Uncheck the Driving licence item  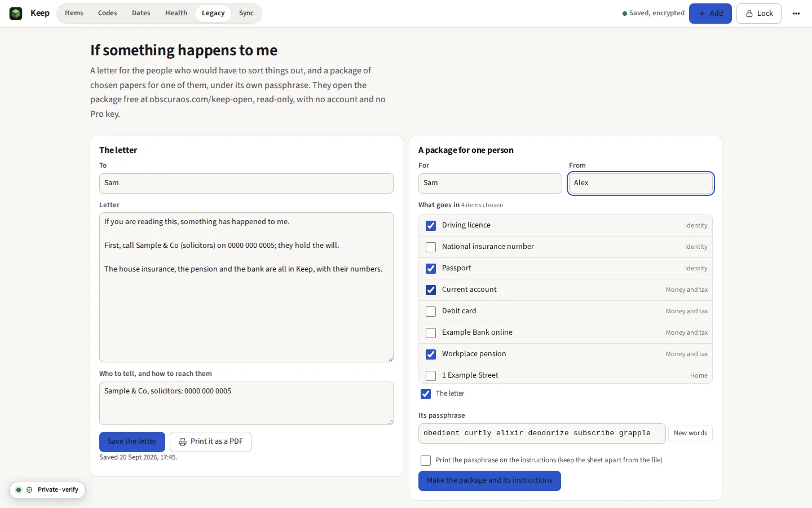pos(431,226)
